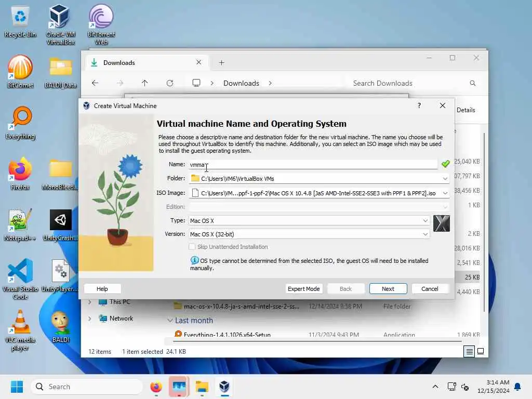Launch VLC media player desktop shortcut
The image size is (532, 399).
pyautogui.click(x=20, y=330)
